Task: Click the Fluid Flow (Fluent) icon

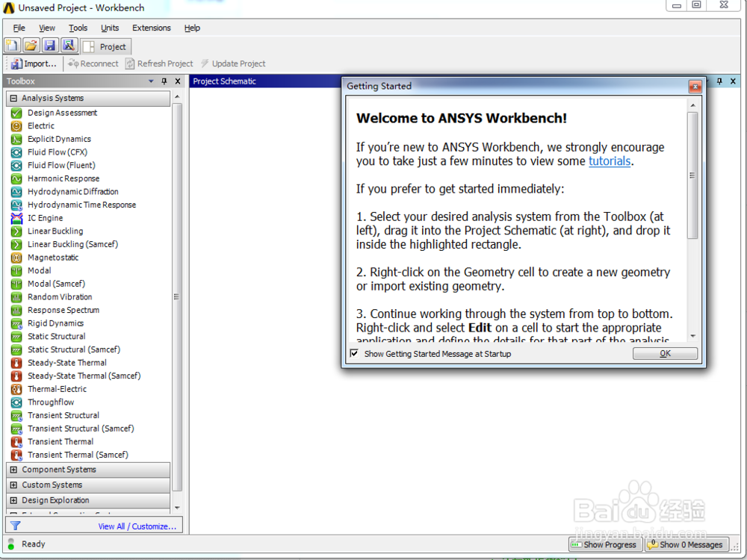Action: [16, 165]
